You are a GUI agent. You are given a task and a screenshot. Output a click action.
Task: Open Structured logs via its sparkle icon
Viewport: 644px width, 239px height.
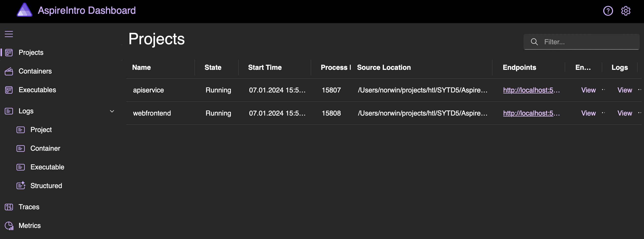click(21, 185)
